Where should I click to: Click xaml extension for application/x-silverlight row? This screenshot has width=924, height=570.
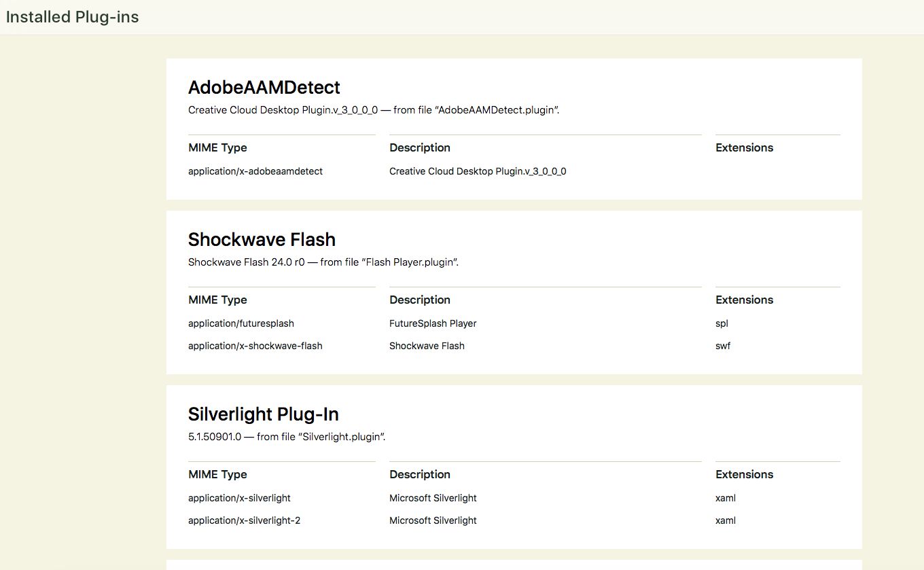[726, 498]
